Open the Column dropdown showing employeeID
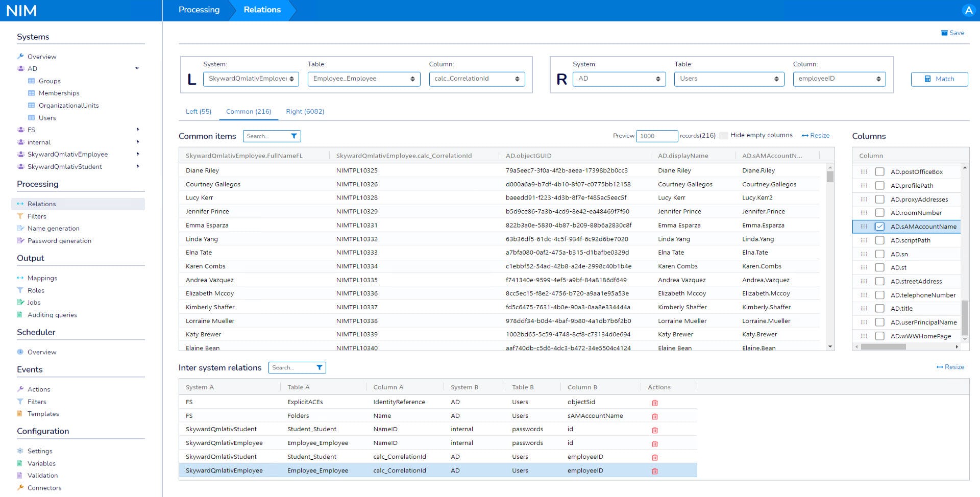The image size is (980, 497). click(839, 79)
